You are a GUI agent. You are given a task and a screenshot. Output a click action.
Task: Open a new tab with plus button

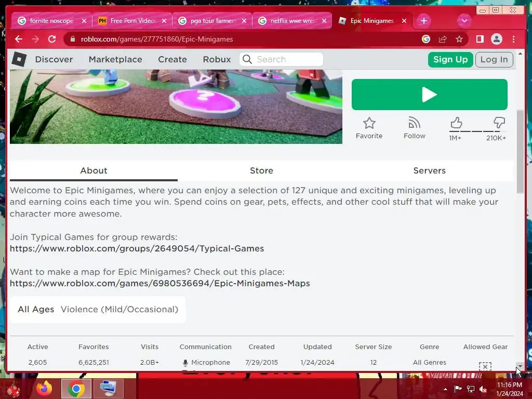pyautogui.click(x=424, y=21)
